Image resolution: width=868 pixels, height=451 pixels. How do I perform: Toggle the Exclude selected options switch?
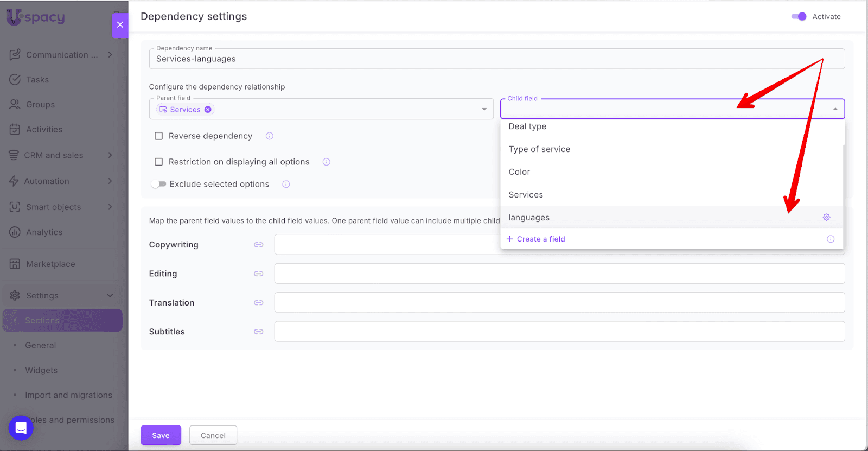[158, 185]
